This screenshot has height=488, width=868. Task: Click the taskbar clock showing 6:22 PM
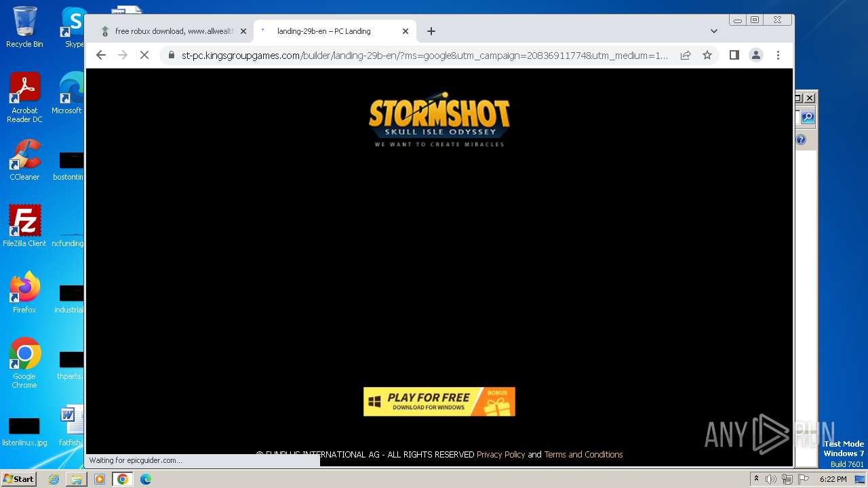[833, 479]
